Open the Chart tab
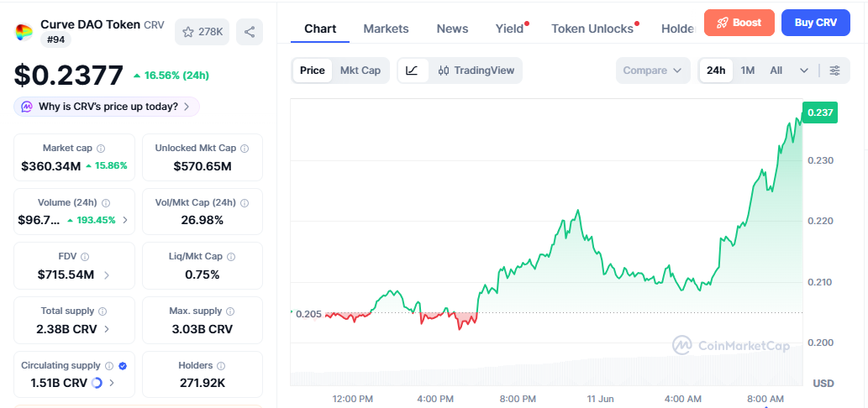 (320, 29)
